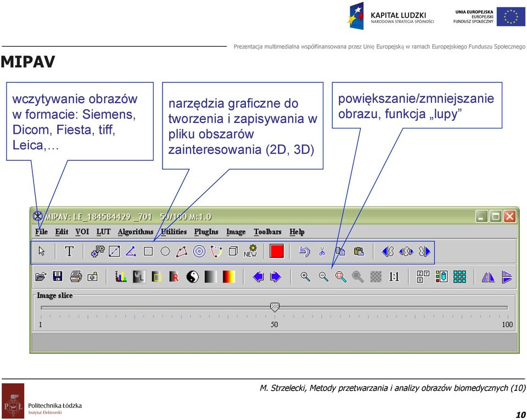
Task: Click the MIPAV title bar app icon
Action: (38, 216)
